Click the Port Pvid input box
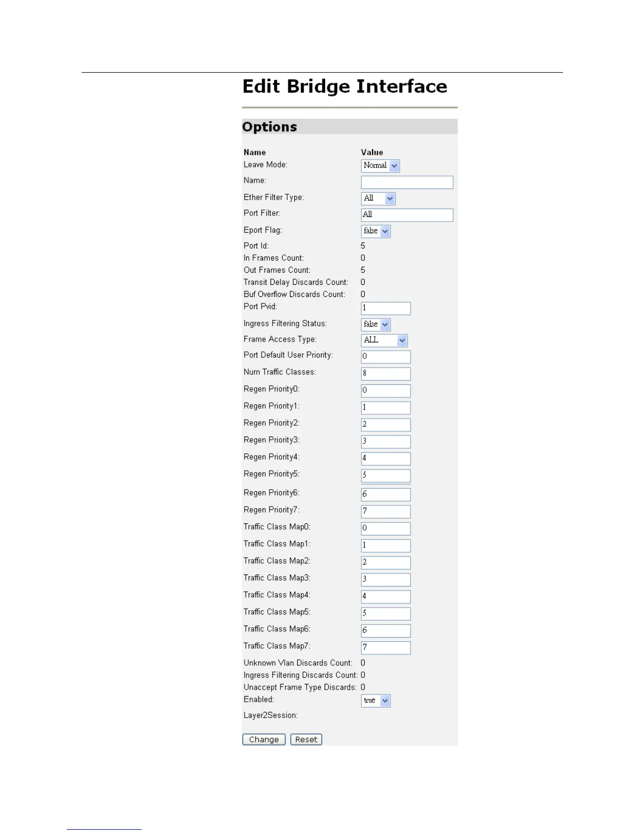644x834 pixels. [386, 309]
